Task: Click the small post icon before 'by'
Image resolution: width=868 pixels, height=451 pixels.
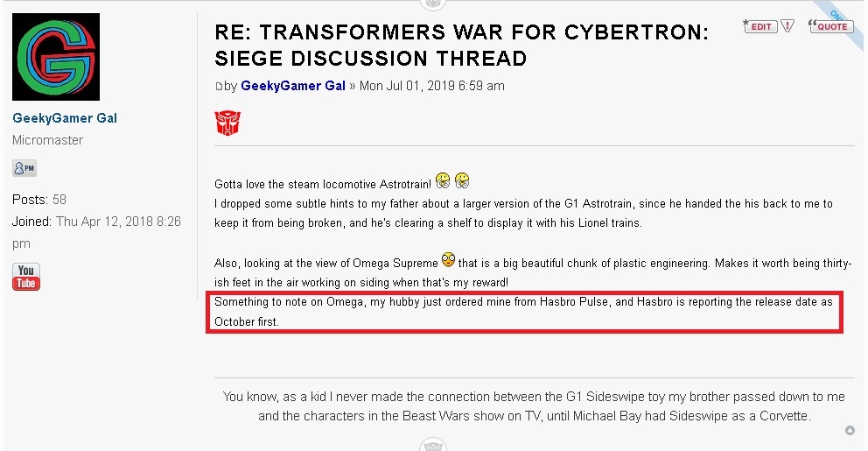Action: [219, 87]
